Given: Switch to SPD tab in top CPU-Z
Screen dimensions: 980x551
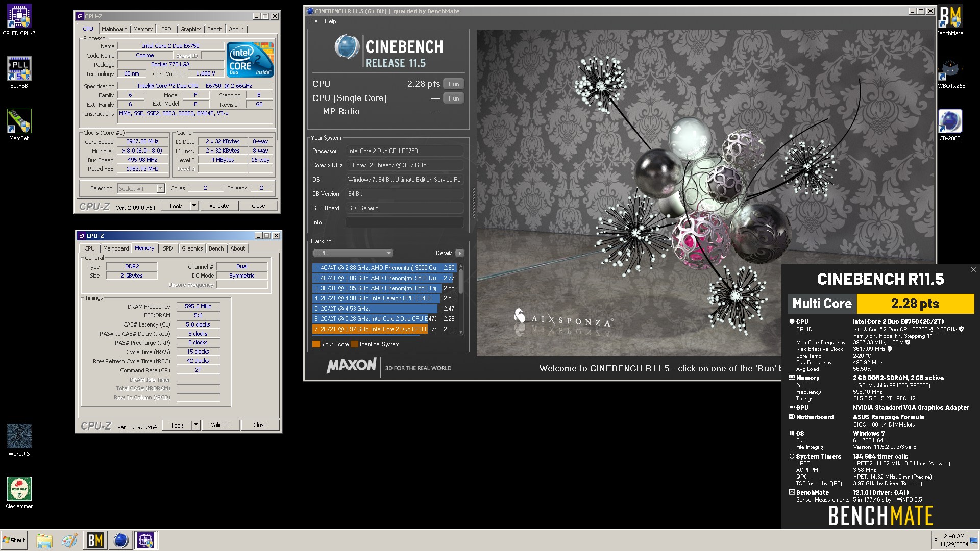Looking at the screenshot, I should pos(166,29).
